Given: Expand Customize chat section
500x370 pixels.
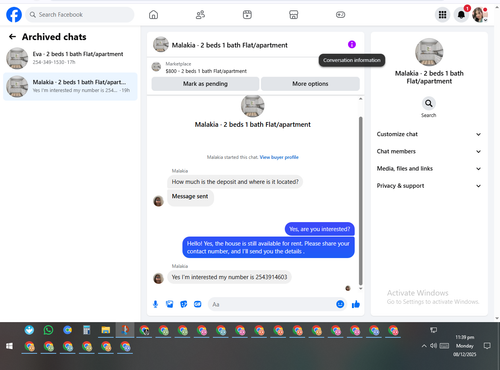Looking at the screenshot, I should (429, 134).
